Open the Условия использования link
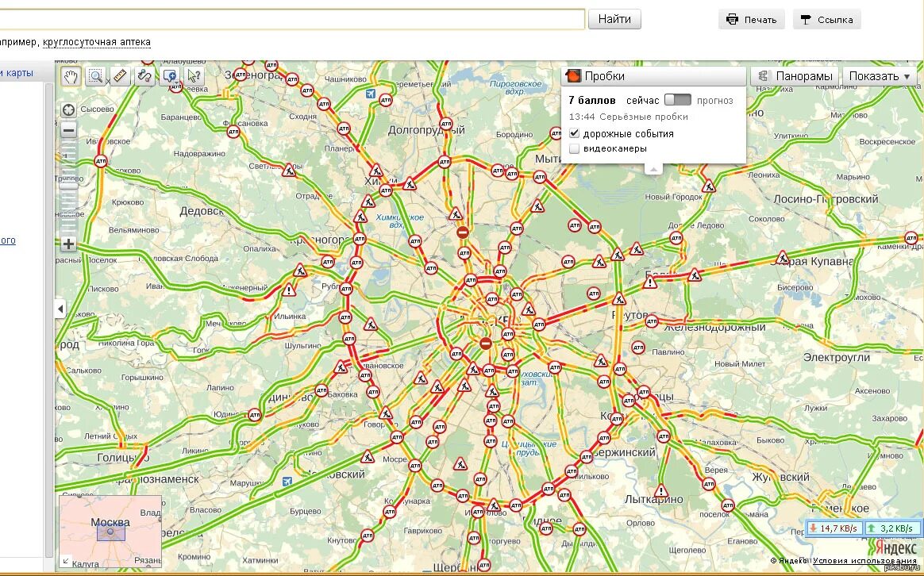Screen dimensions: 924x576 point(864,561)
